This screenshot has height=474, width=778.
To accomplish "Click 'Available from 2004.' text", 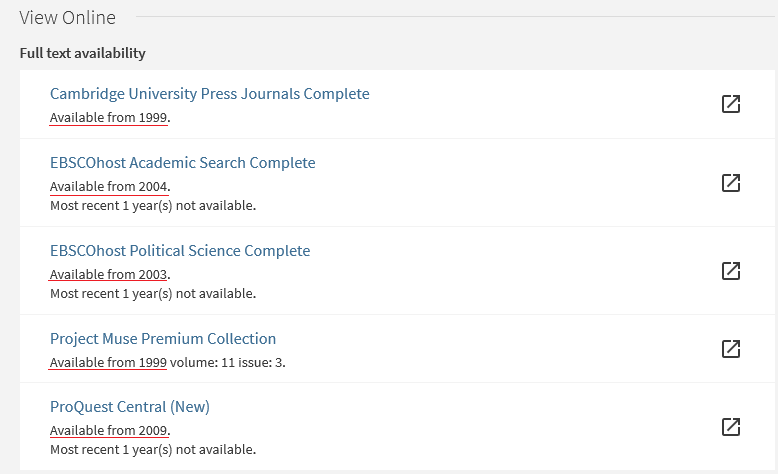I will pyautogui.click(x=110, y=187).
